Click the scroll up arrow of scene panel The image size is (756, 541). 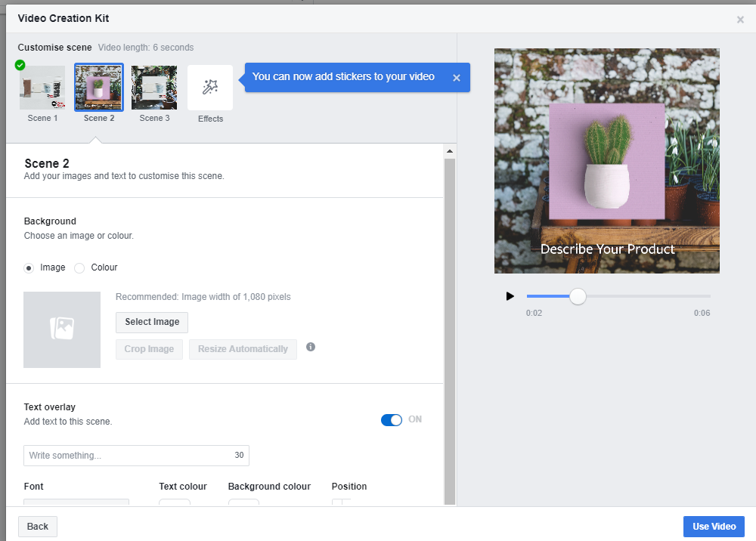coord(450,152)
